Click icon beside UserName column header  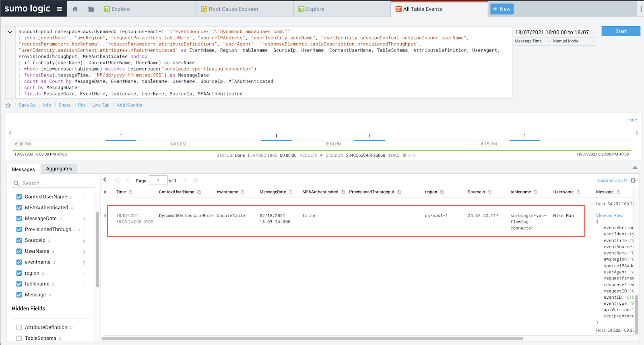click(x=578, y=192)
